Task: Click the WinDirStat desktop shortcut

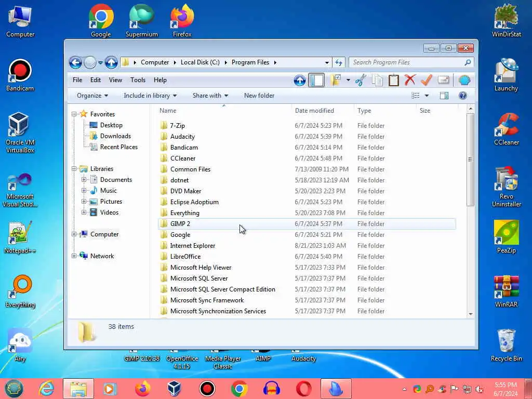Action: 506,20
